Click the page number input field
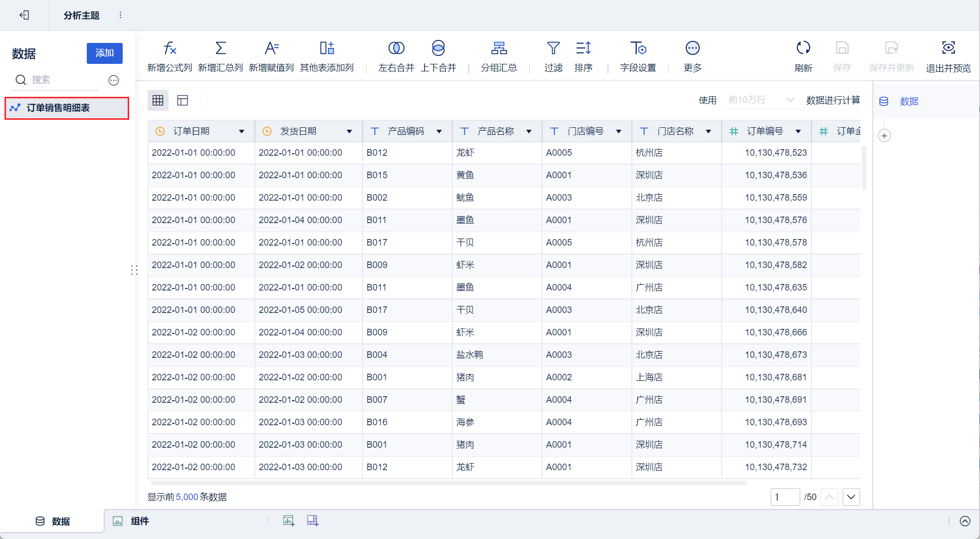 pyautogui.click(x=784, y=497)
